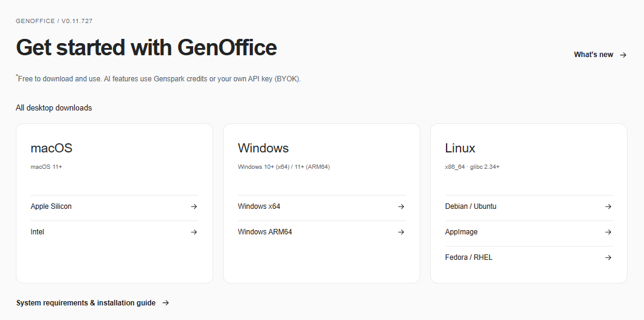Click the arrow beside the installation guide link
Image resolution: width=644 pixels, height=320 pixels.
coord(165,303)
